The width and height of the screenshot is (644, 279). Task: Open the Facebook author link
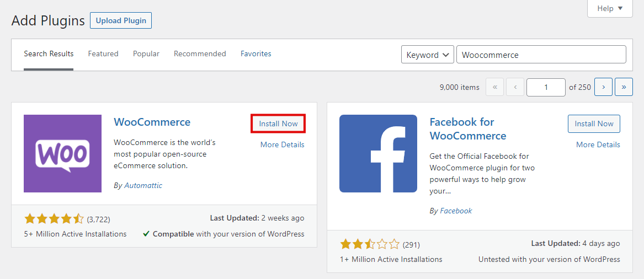point(456,211)
